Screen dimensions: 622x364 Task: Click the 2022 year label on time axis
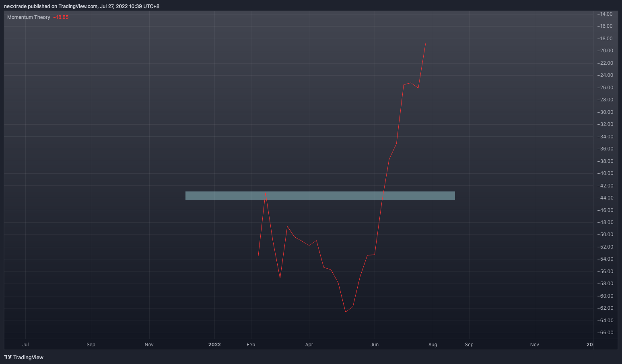214,345
